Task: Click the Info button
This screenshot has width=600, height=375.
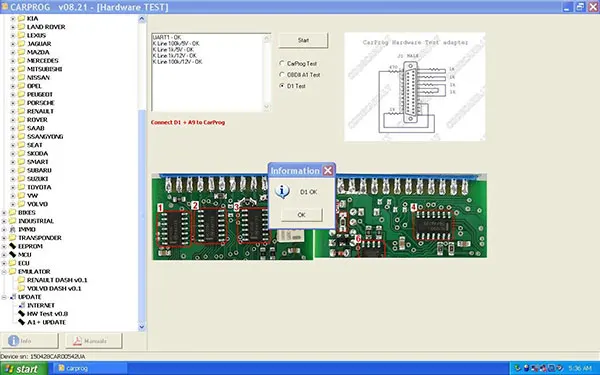Action: [30, 341]
